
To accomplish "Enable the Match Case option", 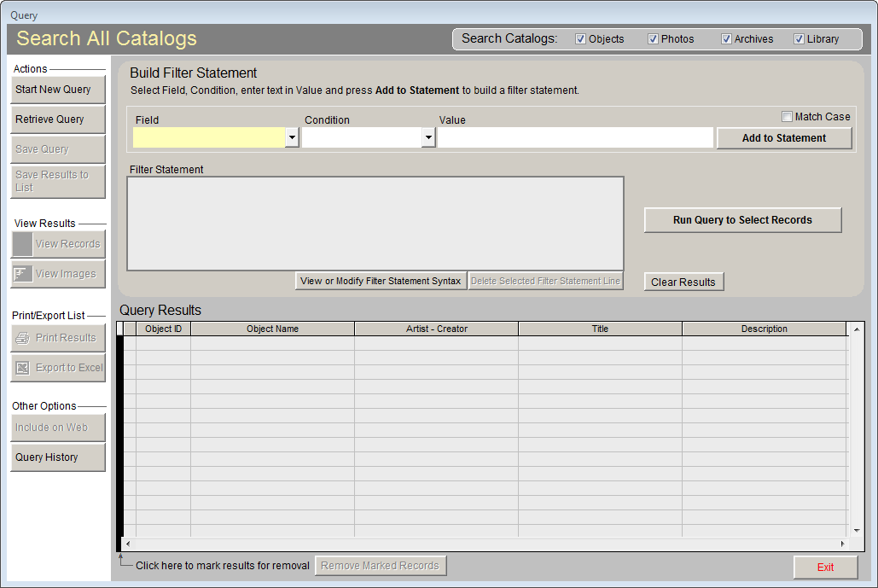I will coord(789,117).
